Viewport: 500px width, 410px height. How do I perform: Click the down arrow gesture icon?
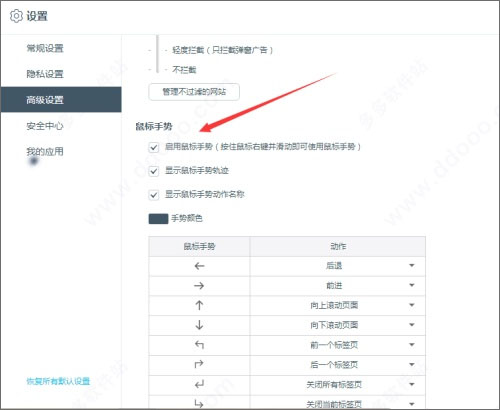[199, 325]
